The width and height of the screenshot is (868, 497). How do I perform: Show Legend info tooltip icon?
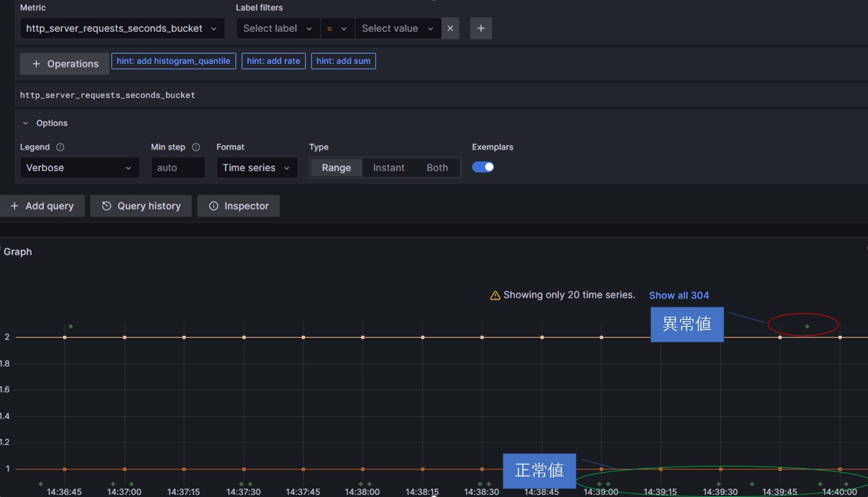pyautogui.click(x=60, y=147)
